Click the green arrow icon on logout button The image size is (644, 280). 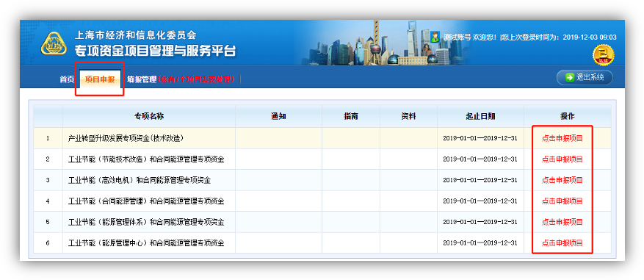click(x=570, y=78)
